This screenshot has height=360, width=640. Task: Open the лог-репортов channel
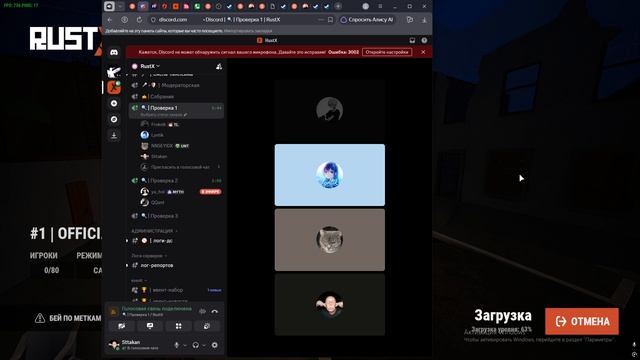point(177,266)
